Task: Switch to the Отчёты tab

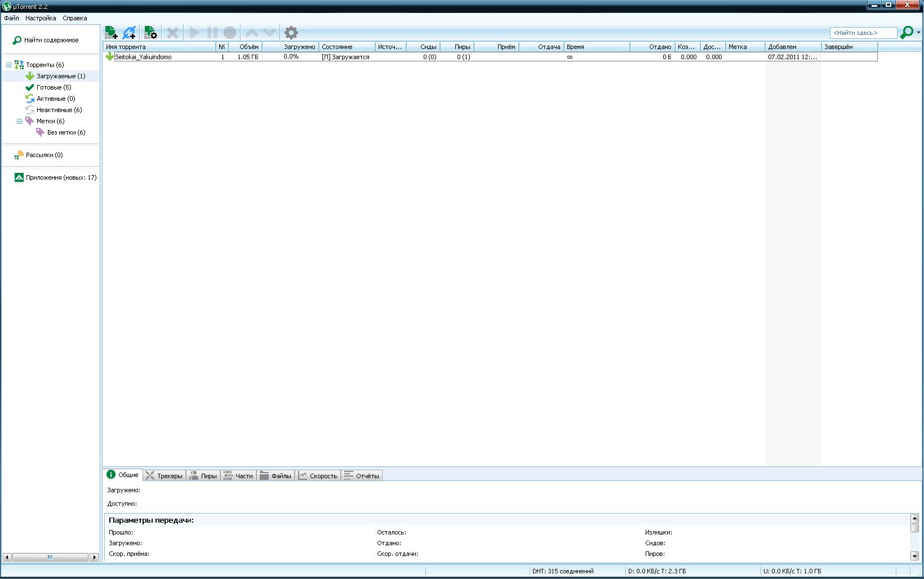Action: (x=362, y=476)
